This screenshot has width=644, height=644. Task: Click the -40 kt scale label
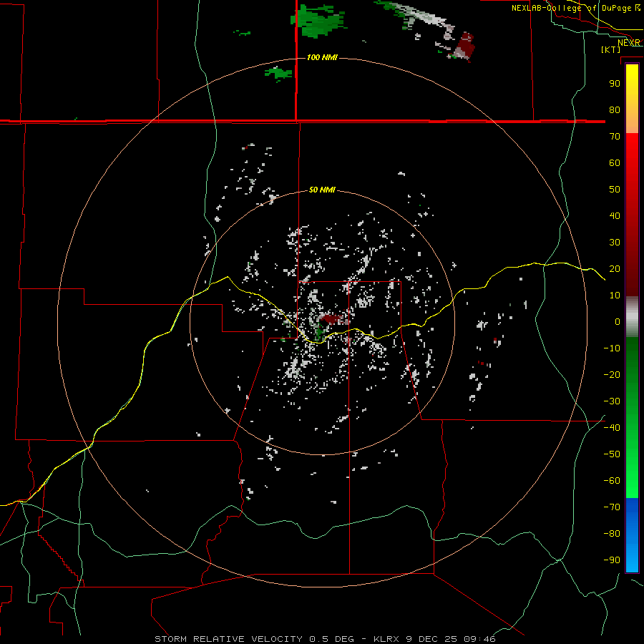612,428
